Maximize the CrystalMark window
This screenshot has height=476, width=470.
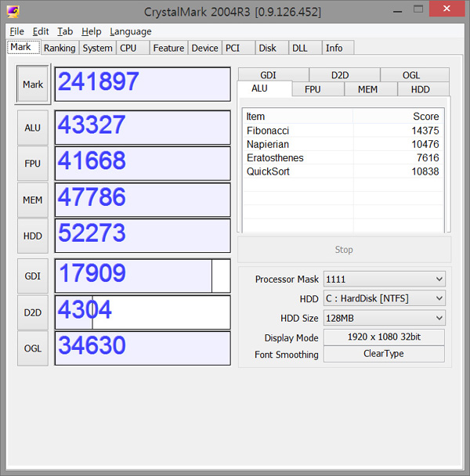[418, 9]
